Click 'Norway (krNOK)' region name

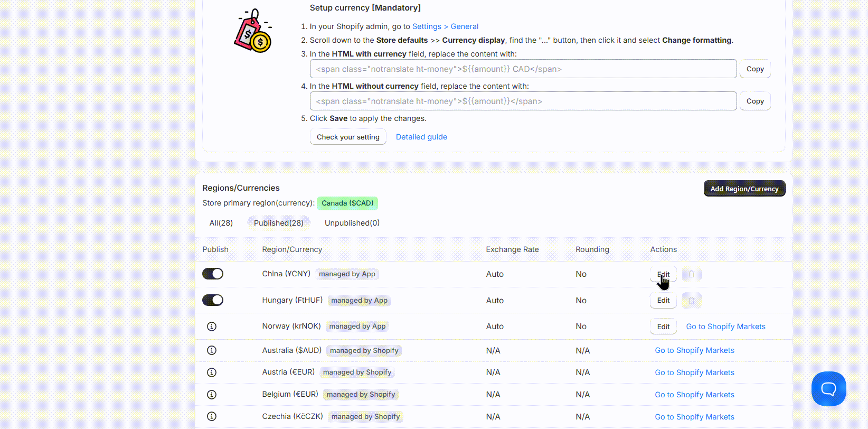pyautogui.click(x=291, y=326)
